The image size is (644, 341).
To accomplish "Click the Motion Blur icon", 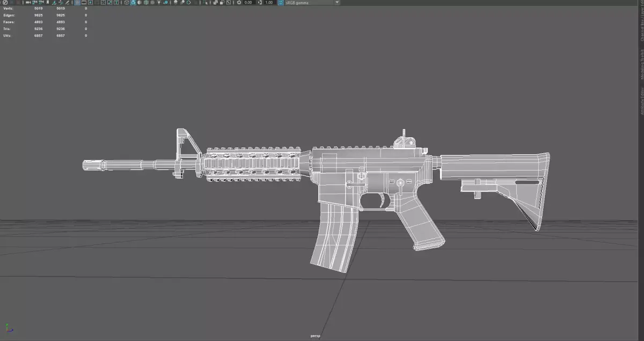I will pos(181,3).
